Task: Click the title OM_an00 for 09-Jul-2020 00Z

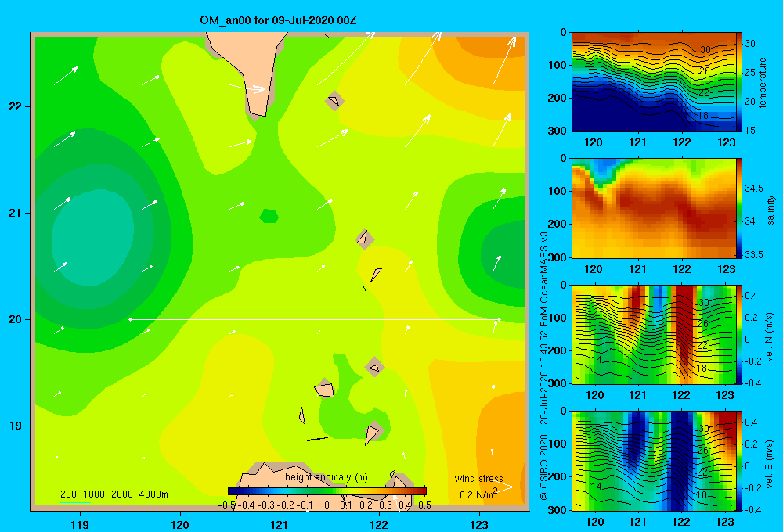Action: tap(278, 20)
